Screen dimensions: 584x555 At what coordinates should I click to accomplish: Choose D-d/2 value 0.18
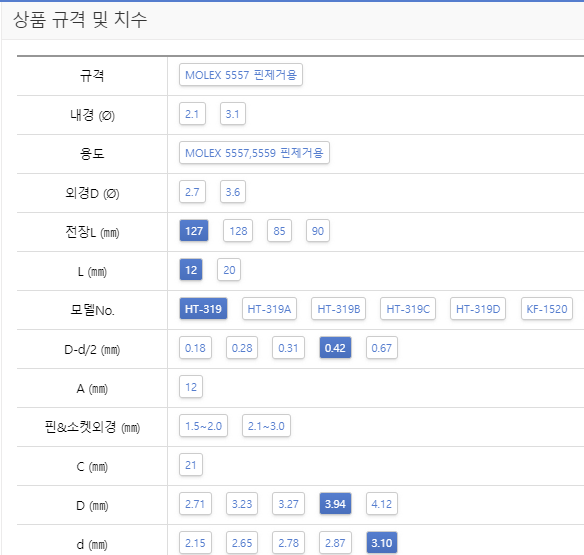coord(195,348)
